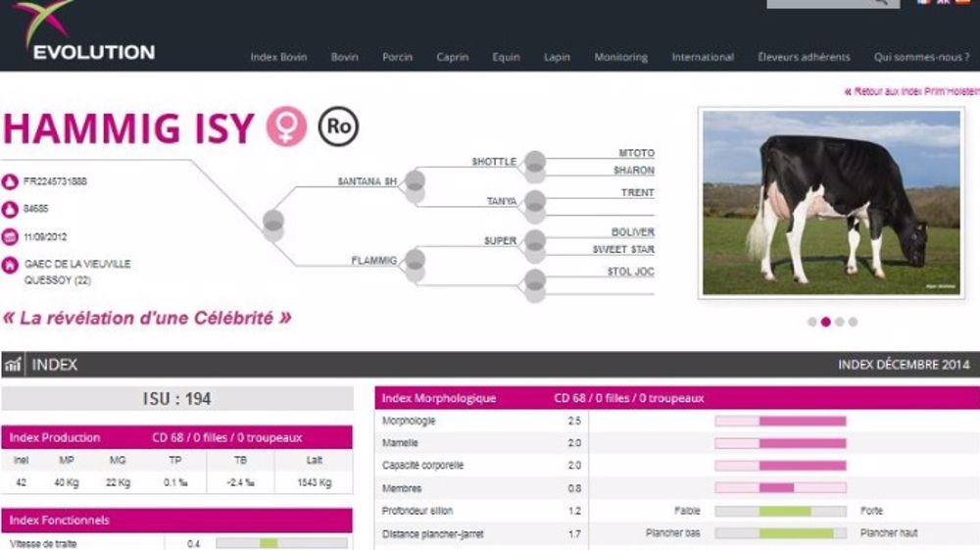
Task: Open the International menu
Action: coord(703,57)
